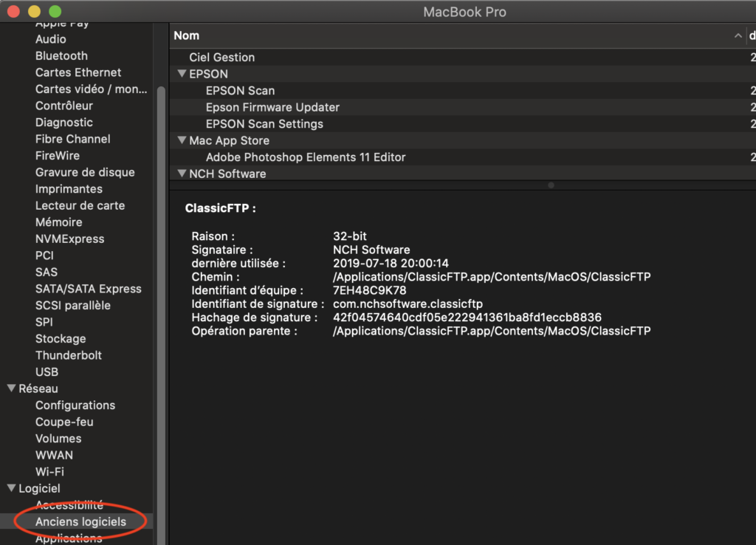Click the green zoom window button

55,11
